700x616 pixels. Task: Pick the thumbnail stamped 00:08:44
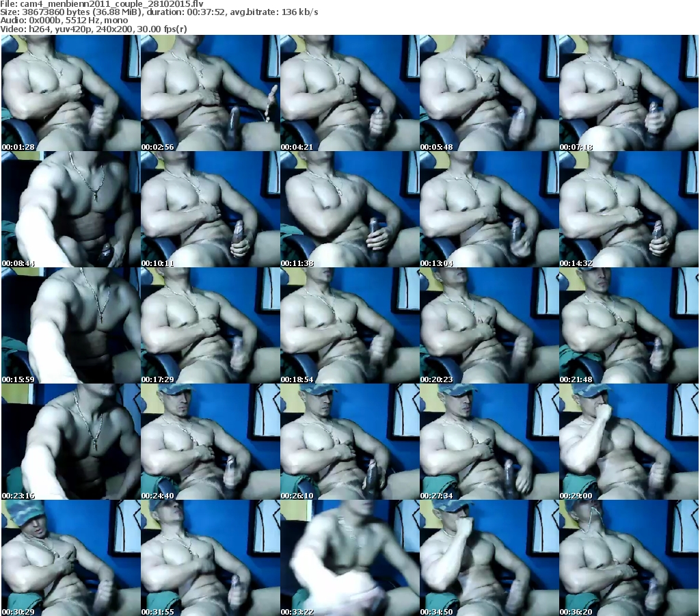click(71, 209)
